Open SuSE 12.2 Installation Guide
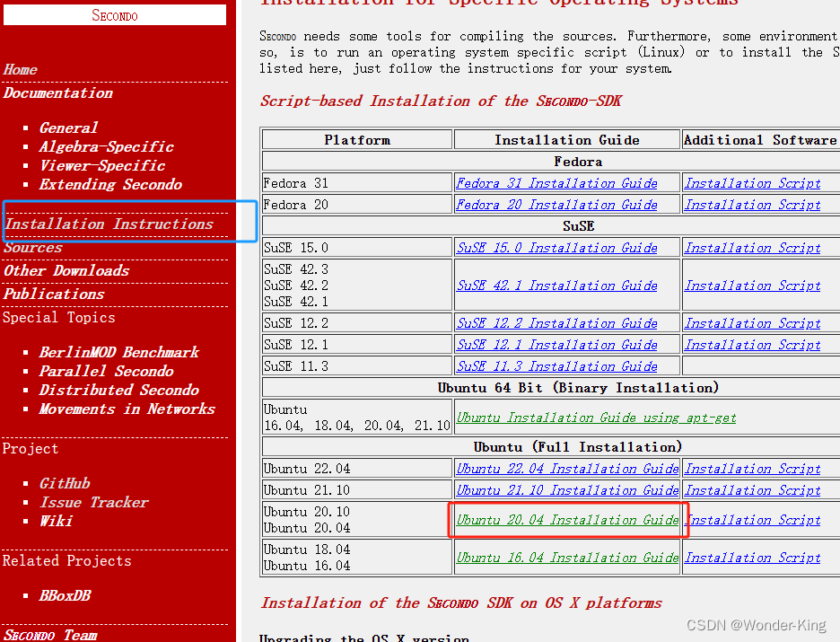Viewport: 840px width, 642px height. (x=556, y=323)
